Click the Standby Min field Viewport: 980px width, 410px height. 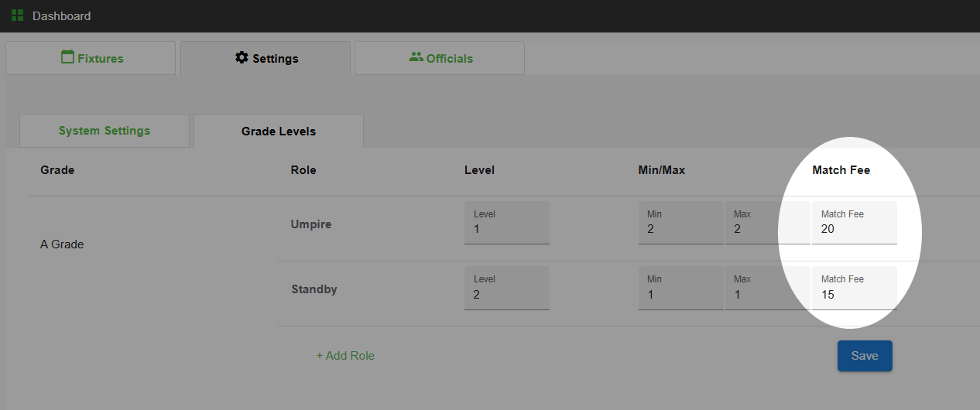[681, 288]
